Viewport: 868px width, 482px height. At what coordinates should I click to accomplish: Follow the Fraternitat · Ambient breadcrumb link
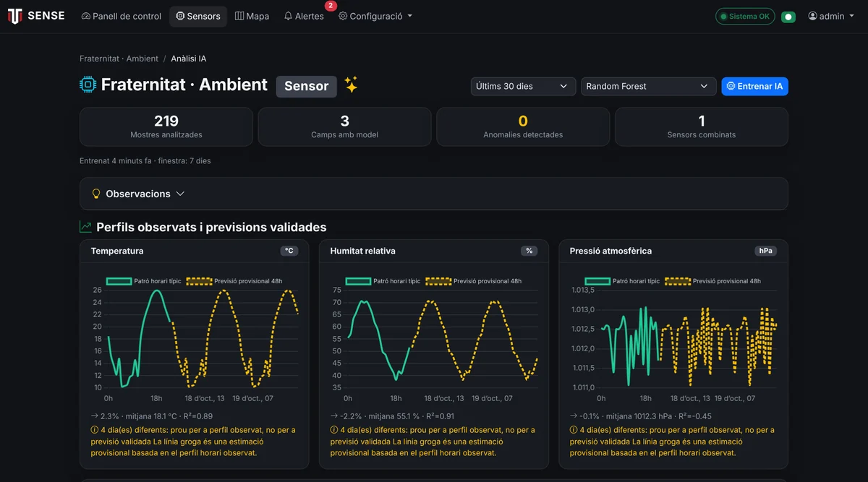[119, 59]
